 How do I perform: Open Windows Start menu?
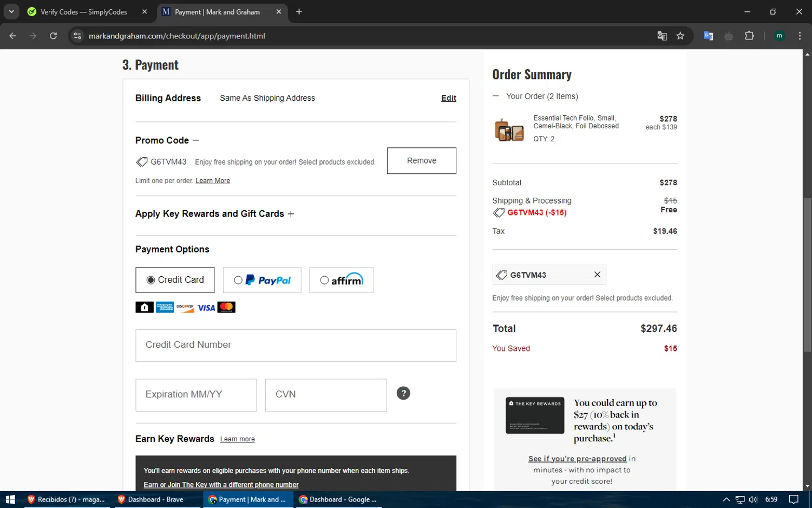pyautogui.click(x=10, y=499)
